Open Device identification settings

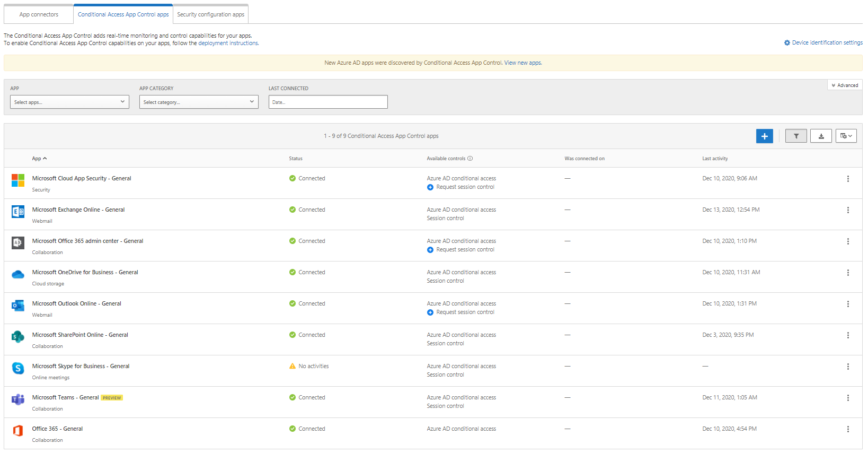point(823,42)
